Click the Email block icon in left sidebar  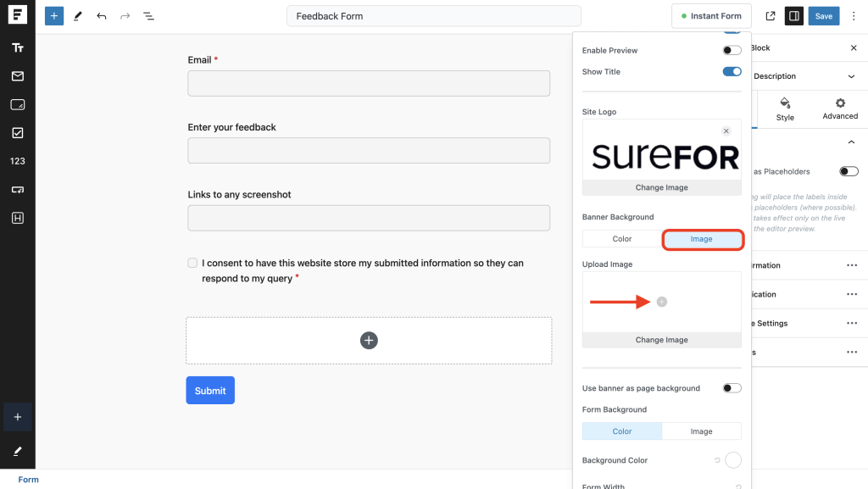18,76
